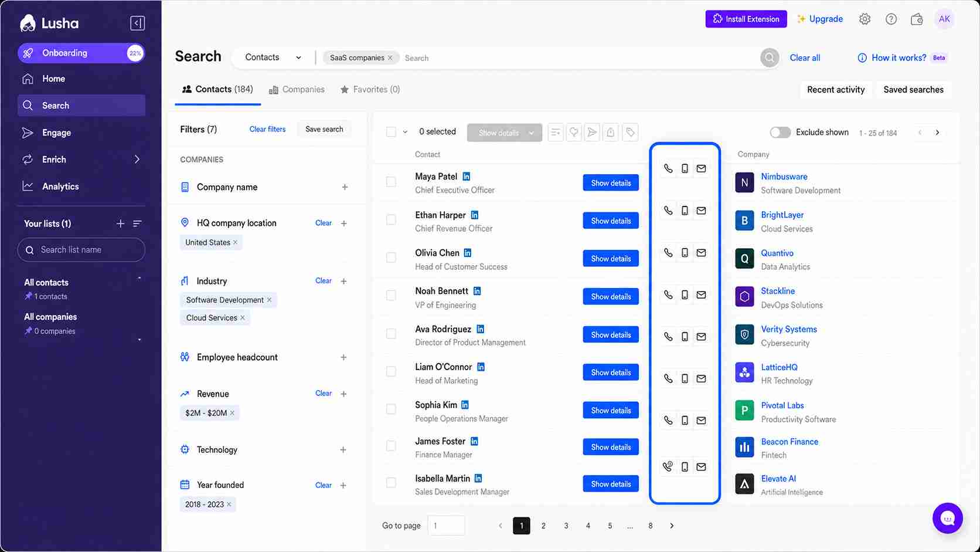
Task: Expand the Year founded filter
Action: [x=343, y=486]
